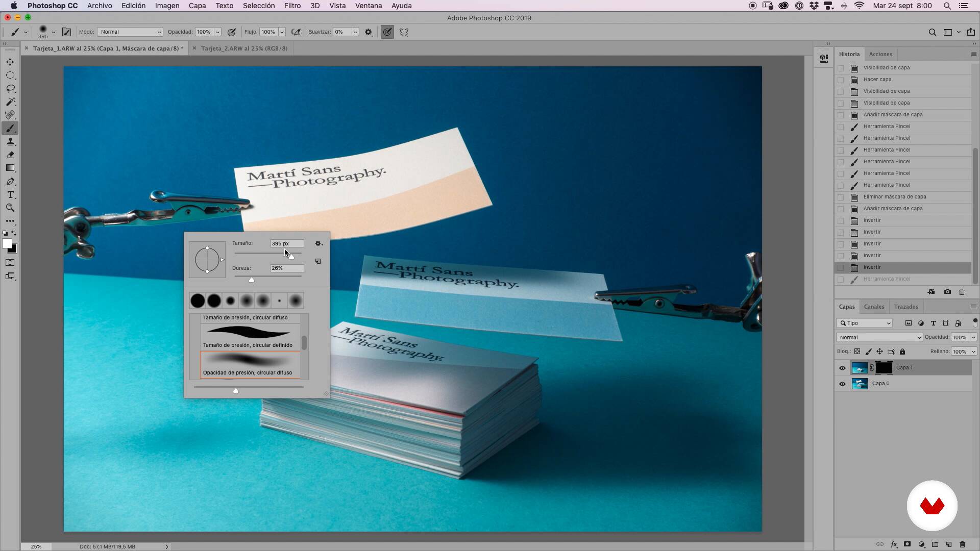This screenshot has height=551, width=980.
Task: Swap the foreground and background colors
Action: pyautogui.click(x=14, y=233)
